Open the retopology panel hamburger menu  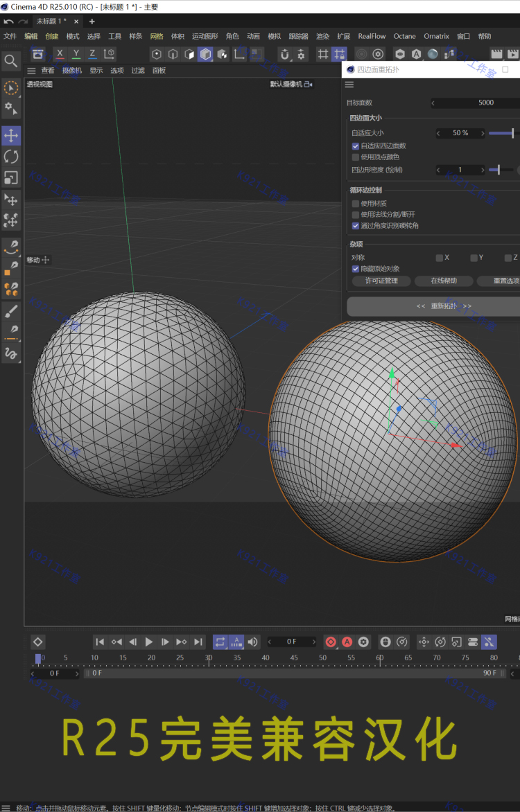[x=349, y=85]
